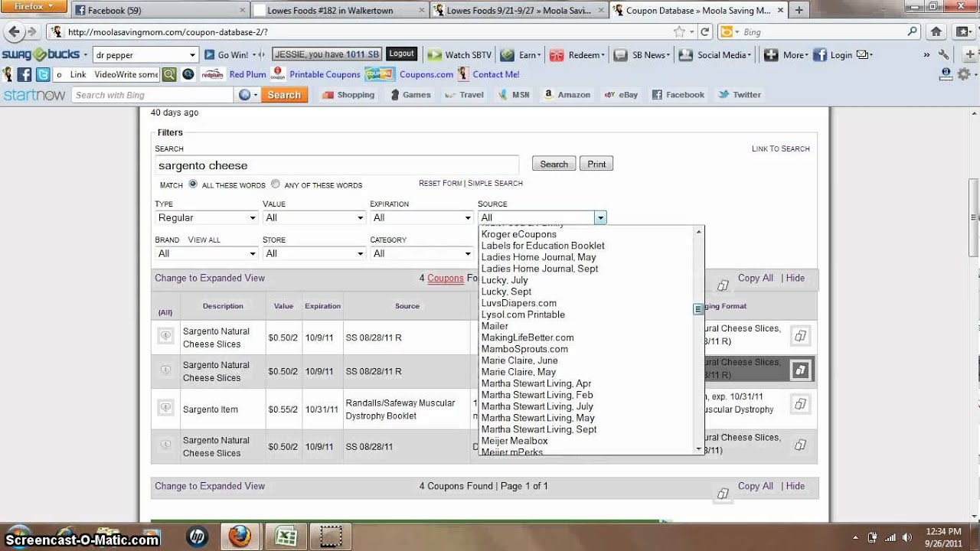Screen dimensions: 980x551
Task: Open HP app from the taskbar
Action: click(197, 536)
